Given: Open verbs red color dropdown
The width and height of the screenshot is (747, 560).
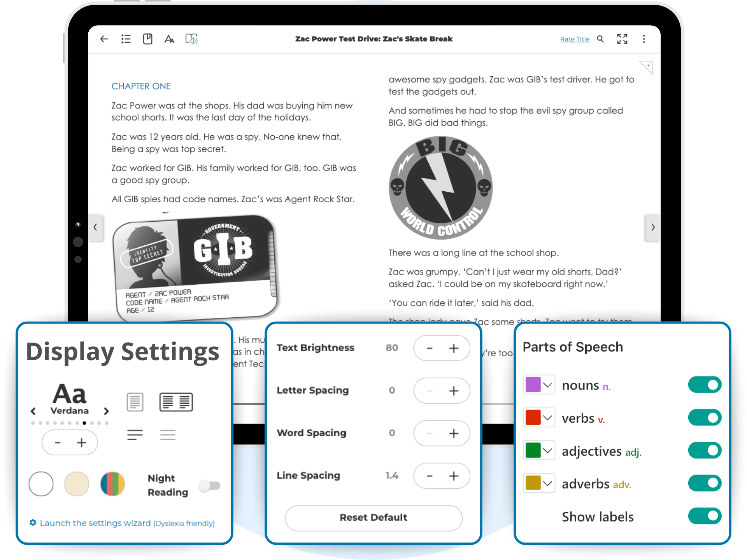Looking at the screenshot, I should click(539, 418).
